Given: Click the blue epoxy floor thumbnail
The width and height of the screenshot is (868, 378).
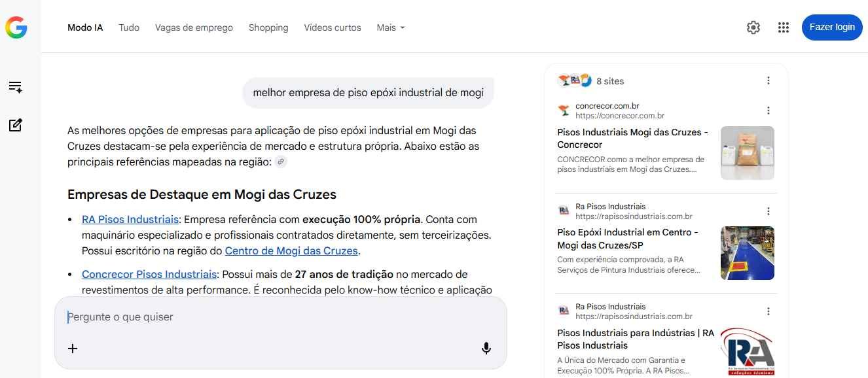Looking at the screenshot, I should (748, 253).
